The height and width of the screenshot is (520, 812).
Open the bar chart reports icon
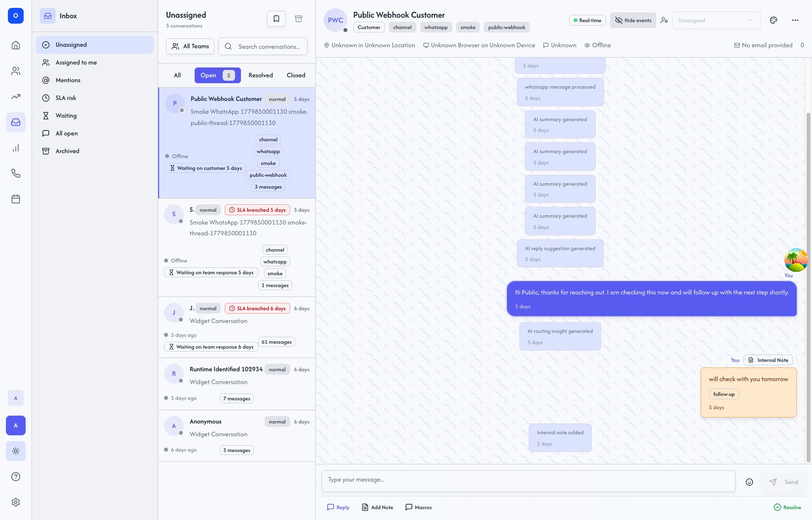pos(16,148)
